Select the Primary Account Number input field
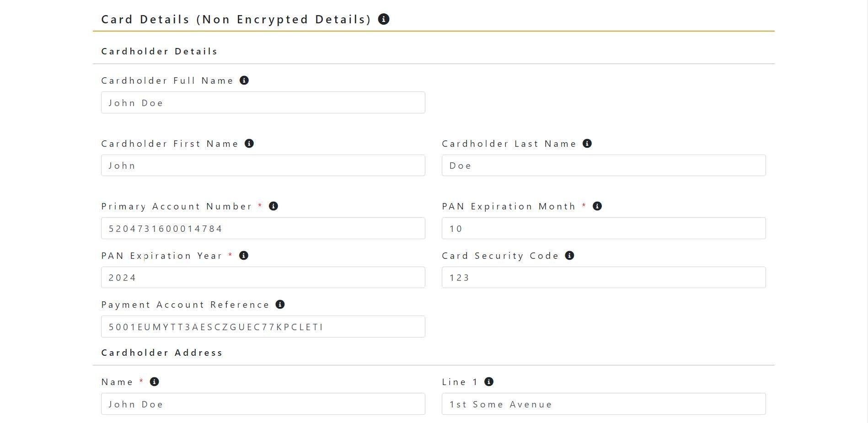868x423 pixels. point(263,228)
